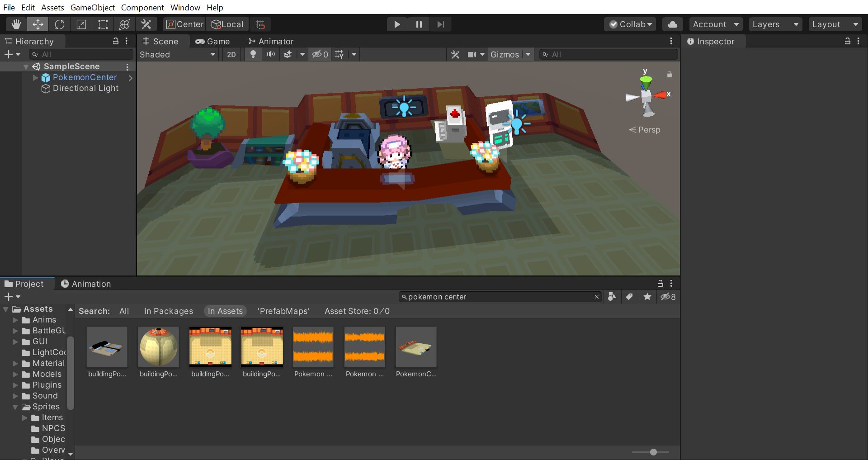Click the Y axis gizmo cone
Image resolution: width=868 pixels, height=460 pixels.
tap(646, 83)
